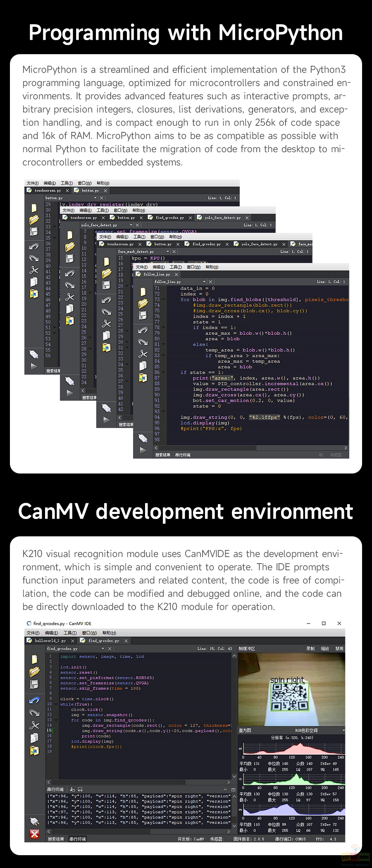Screen dimensions: 372x868
Task: Click the 固件版本: 2.0.5 status text
Action: click(249, 839)
